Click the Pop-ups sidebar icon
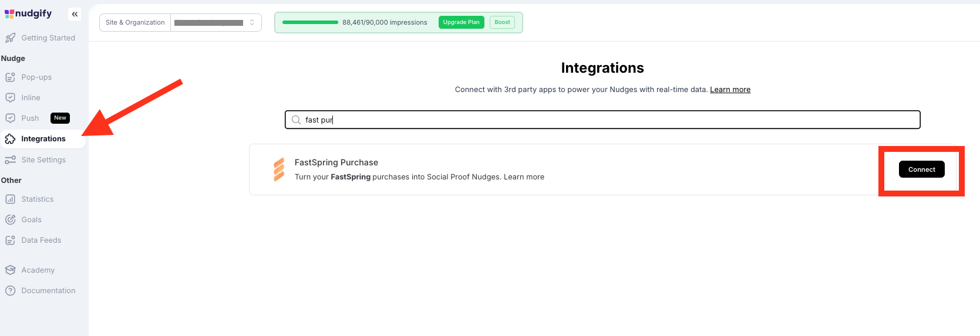 [10, 77]
